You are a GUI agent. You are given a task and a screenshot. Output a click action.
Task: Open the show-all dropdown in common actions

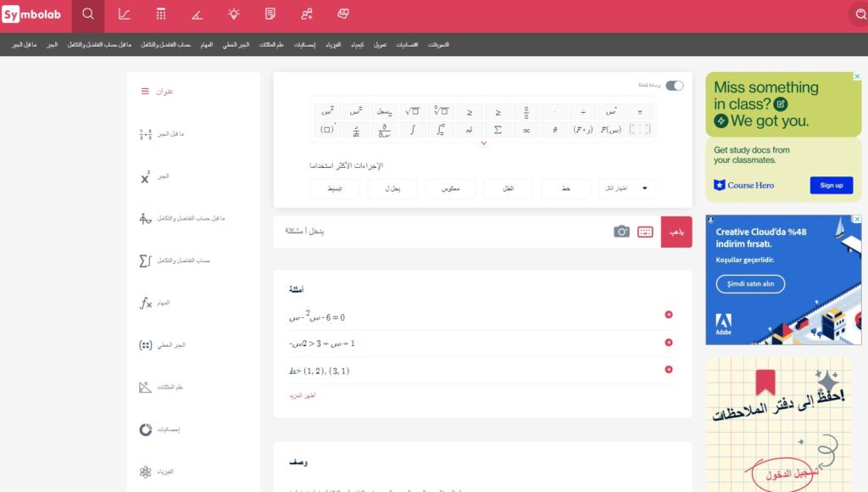(x=627, y=188)
